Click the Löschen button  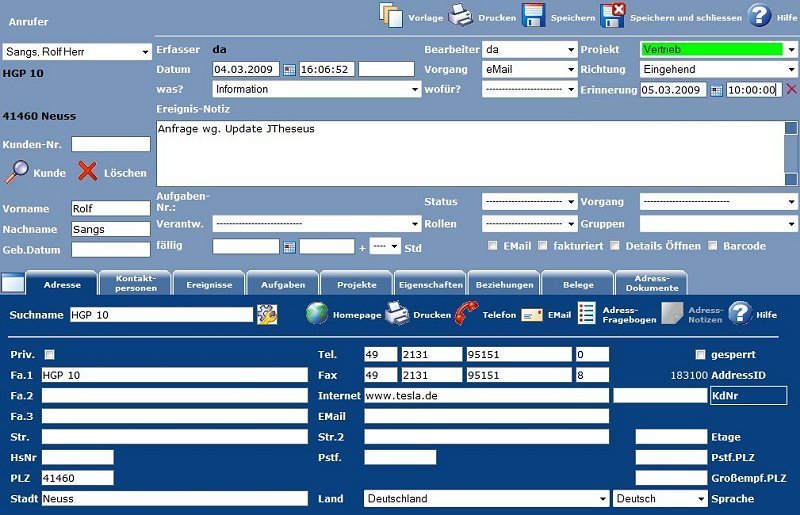tap(112, 172)
